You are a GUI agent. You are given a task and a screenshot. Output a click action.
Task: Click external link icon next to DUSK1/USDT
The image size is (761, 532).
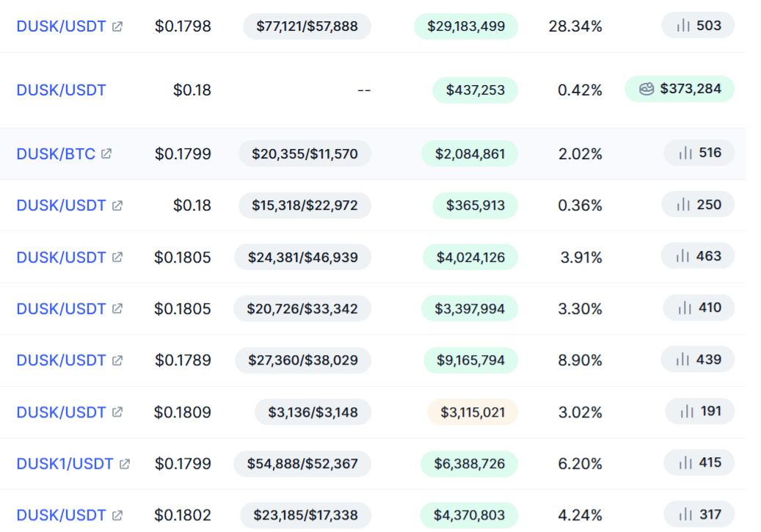[x=125, y=464]
